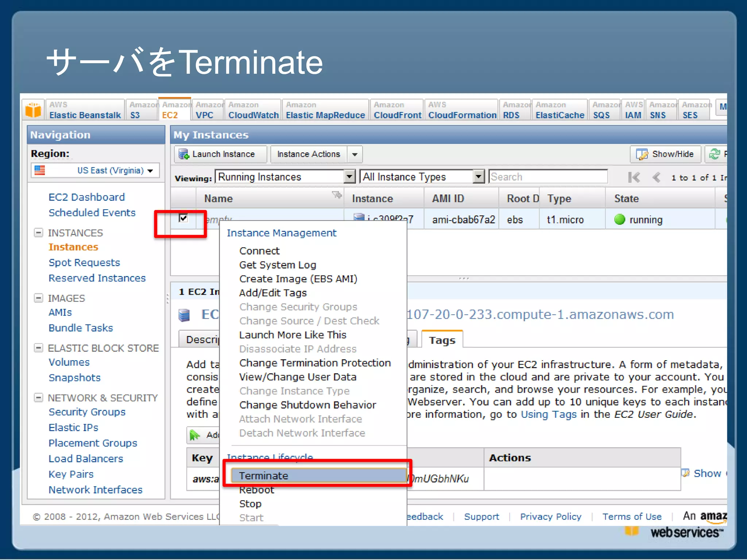747x560 pixels.
Task: Click the AWS orange cube home icon
Action: [x=33, y=110]
